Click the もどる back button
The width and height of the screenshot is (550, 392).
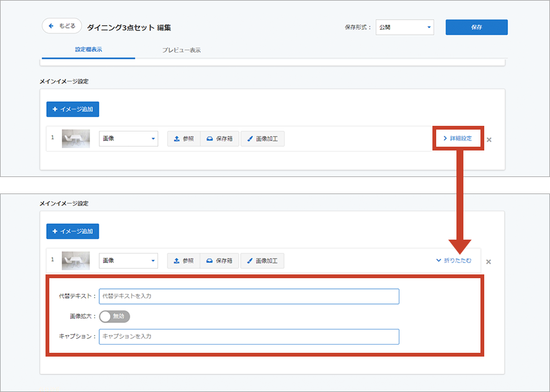62,26
